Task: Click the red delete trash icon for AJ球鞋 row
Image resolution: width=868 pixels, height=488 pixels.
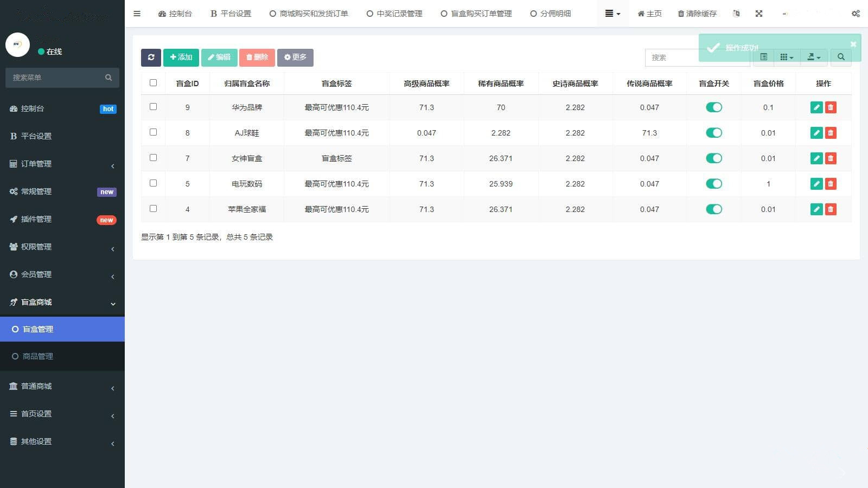Action: pyautogui.click(x=831, y=133)
